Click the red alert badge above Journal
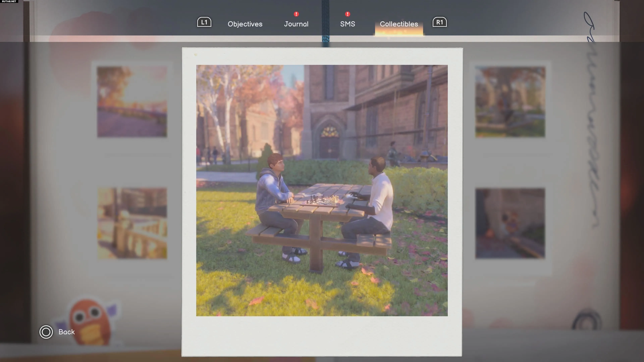Image resolution: width=644 pixels, height=362 pixels. pyautogui.click(x=296, y=14)
